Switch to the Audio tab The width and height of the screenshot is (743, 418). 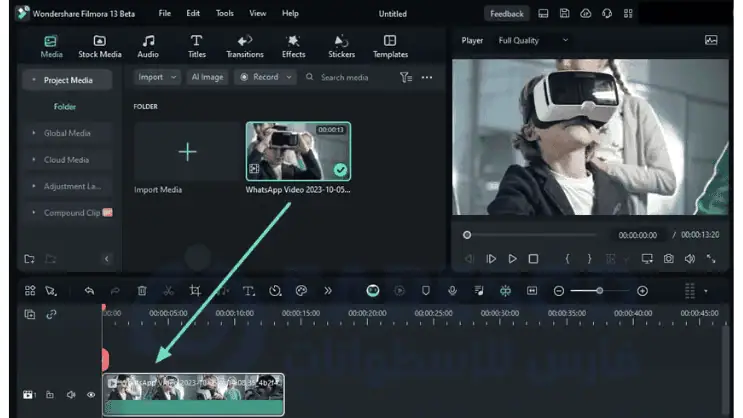148,46
